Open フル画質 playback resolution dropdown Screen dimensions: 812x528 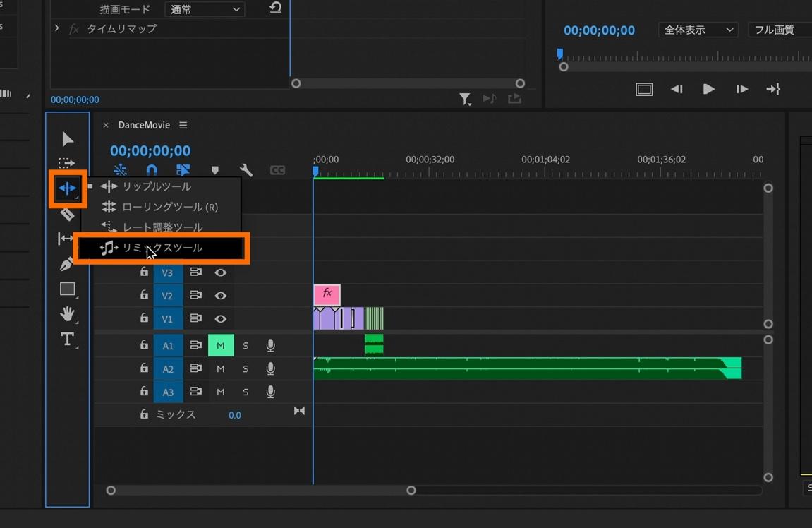click(780, 30)
